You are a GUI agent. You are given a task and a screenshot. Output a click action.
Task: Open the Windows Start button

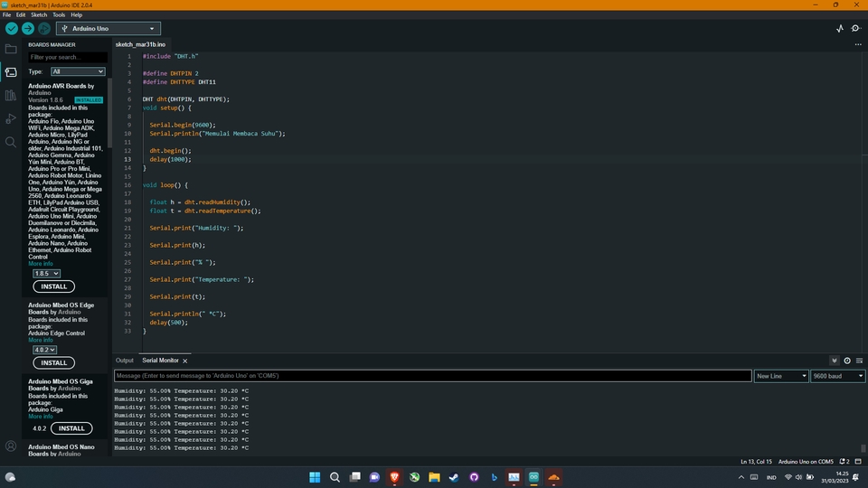pyautogui.click(x=315, y=477)
